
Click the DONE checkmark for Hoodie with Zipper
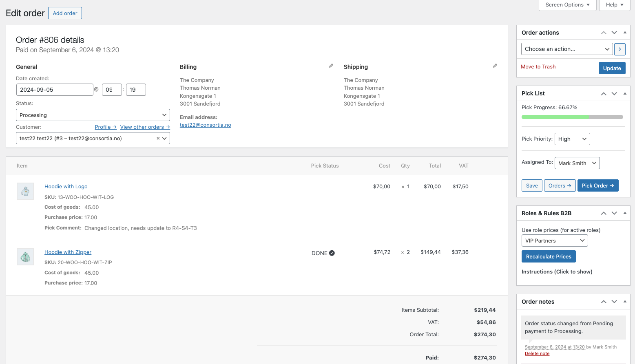331,253
